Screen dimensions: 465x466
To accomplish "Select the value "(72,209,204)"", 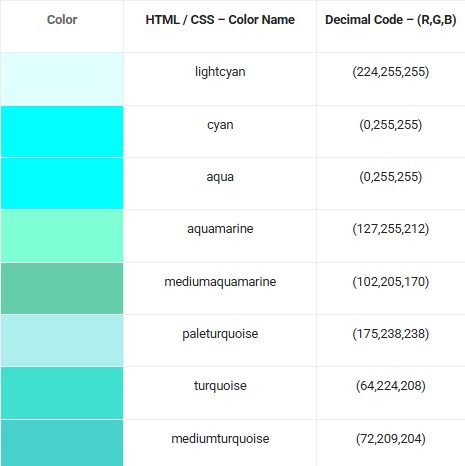I will coord(391,439).
